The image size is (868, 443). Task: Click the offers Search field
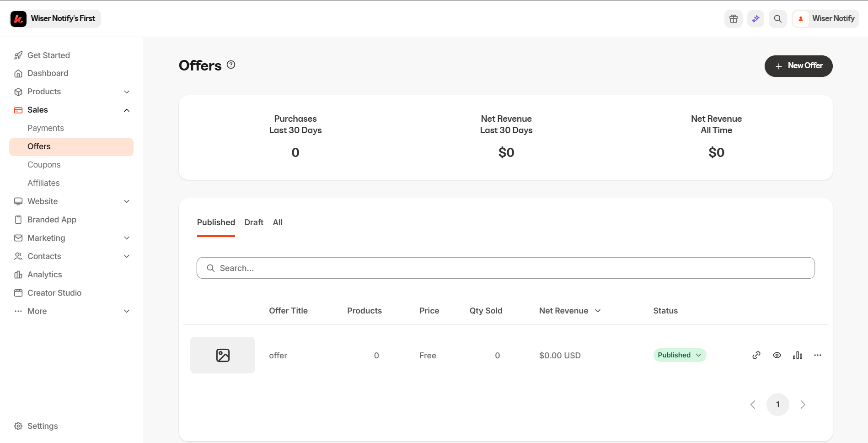[505, 268]
